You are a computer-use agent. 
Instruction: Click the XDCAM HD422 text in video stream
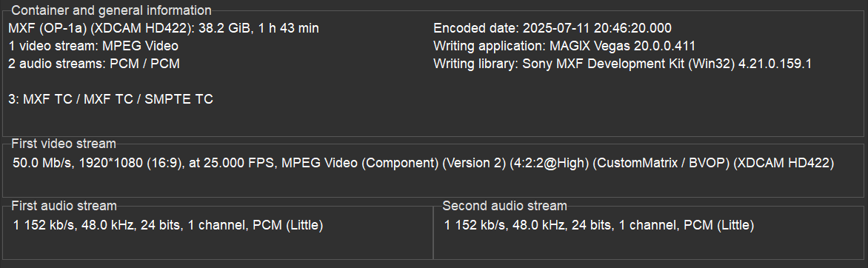click(x=784, y=163)
